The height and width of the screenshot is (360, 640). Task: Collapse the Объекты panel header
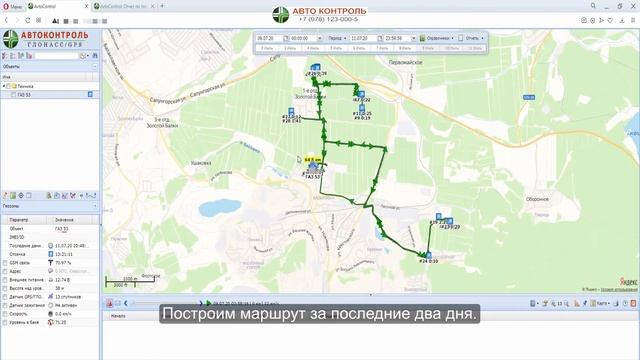click(95, 66)
